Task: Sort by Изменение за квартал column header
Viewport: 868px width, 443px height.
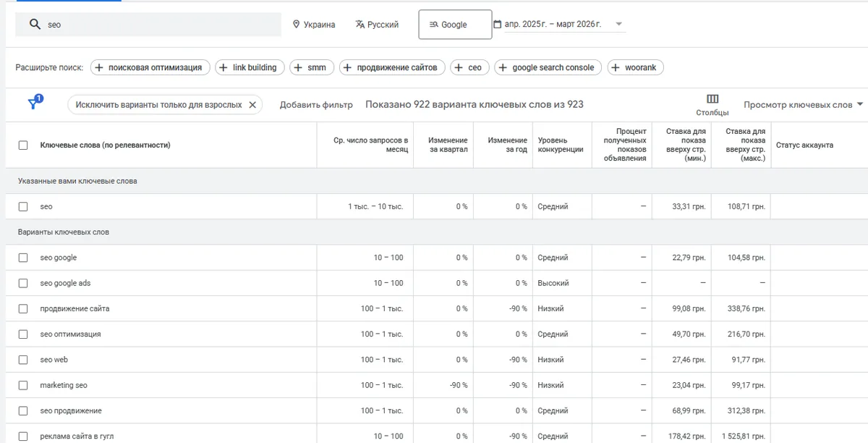Action: coord(448,145)
